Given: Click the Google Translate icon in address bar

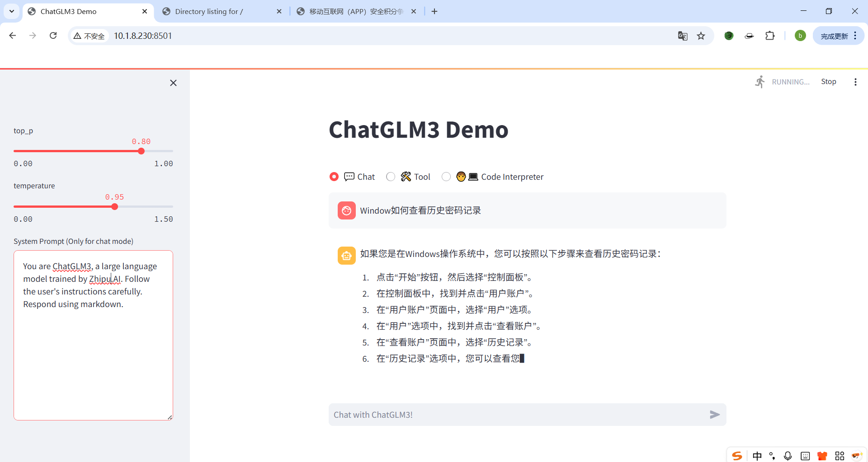Looking at the screenshot, I should [x=683, y=36].
